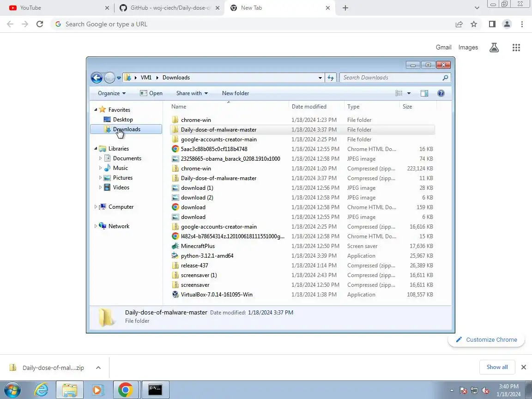This screenshot has width=532, height=399.
Task: Select Music library in navigation pane
Action: click(x=121, y=168)
